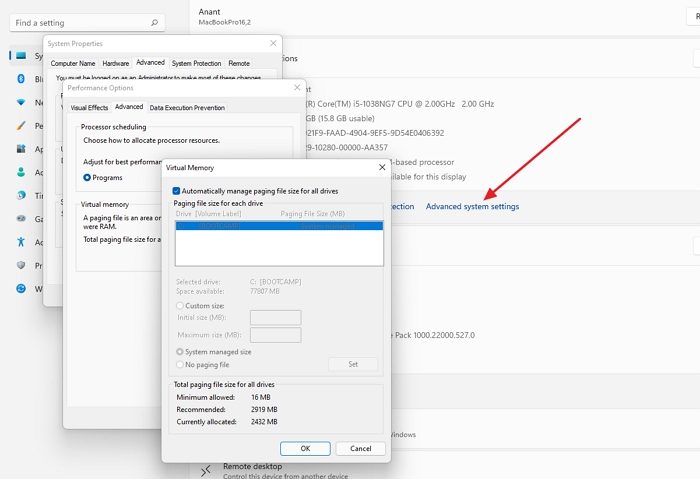Switch to Hardware tab in System Properties

point(116,63)
